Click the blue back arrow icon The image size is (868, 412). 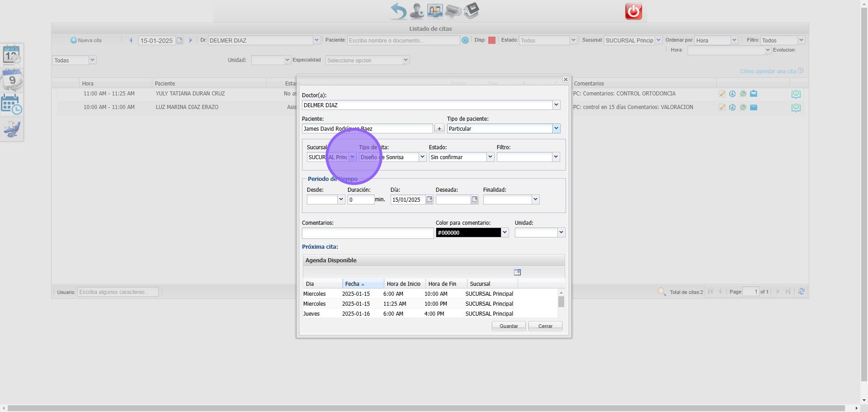pos(398,11)
